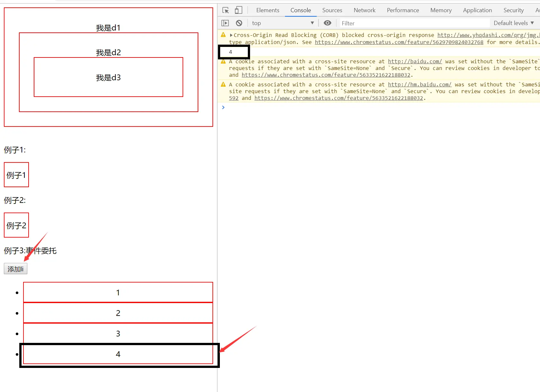Switch to the Security tab

(514, 10)
